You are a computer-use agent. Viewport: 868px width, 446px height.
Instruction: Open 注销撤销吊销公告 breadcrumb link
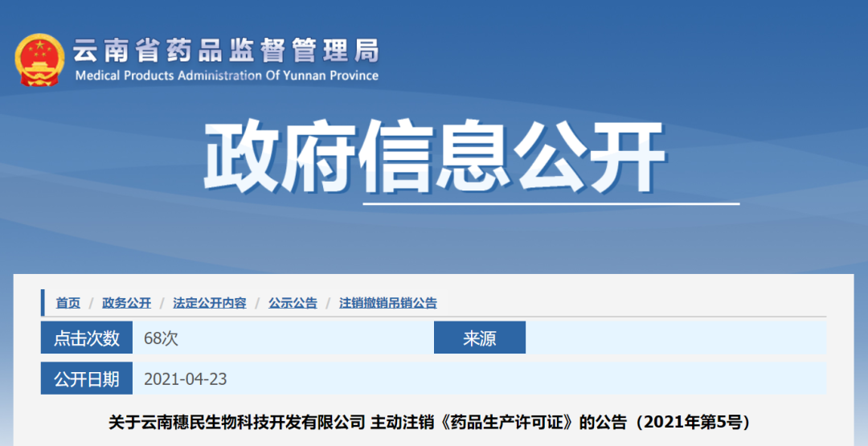(x=388, y=303)
